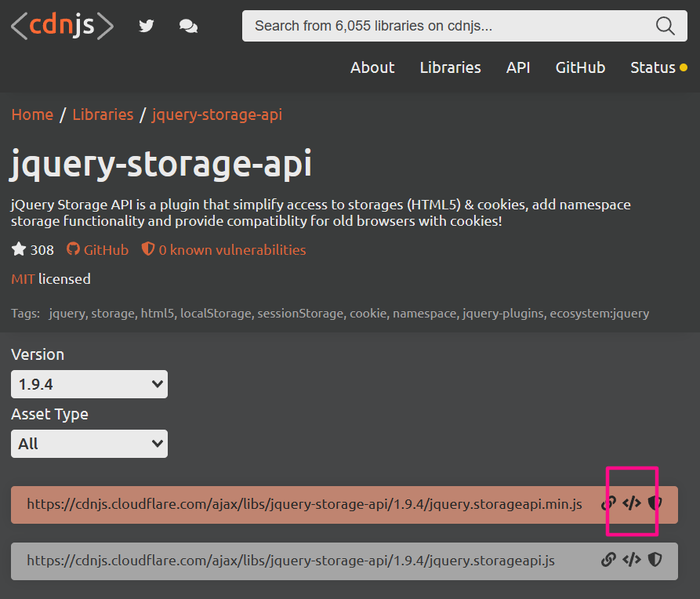Open Libraries breadcrumb link
The image size is (700, 599).
[x=103, y=114]
